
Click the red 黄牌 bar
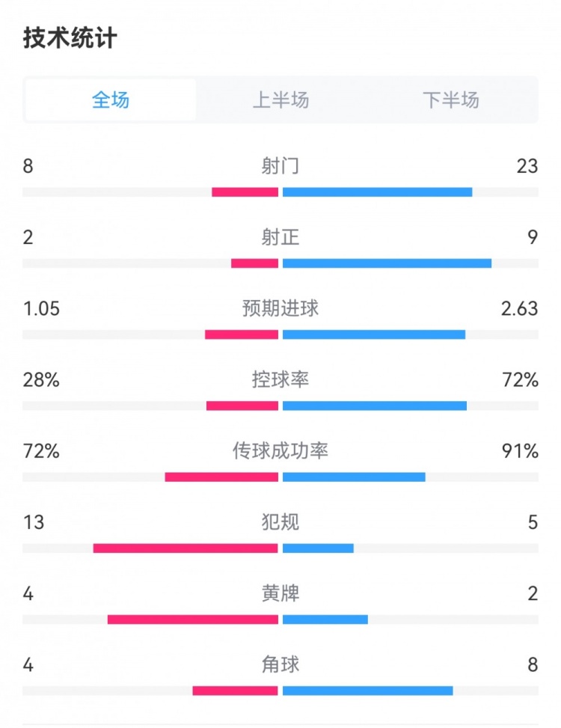[193, 620]
